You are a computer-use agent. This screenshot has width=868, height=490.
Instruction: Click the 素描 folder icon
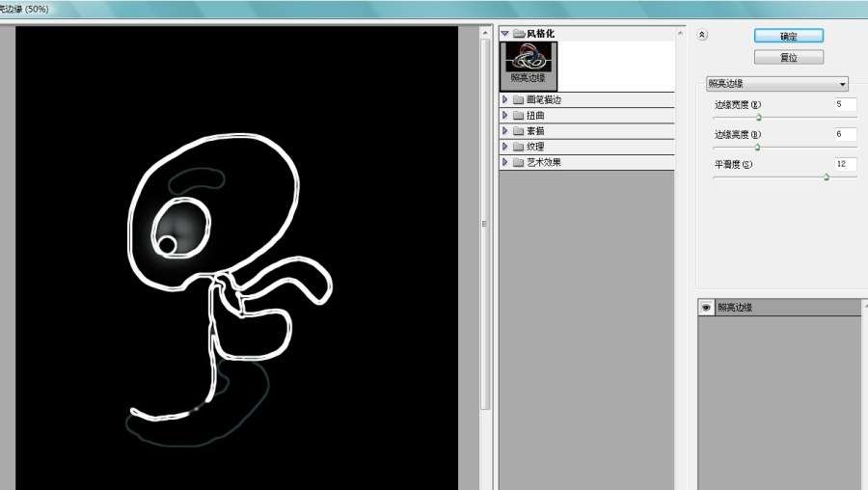pyautogui.click(x=519, y=130)
